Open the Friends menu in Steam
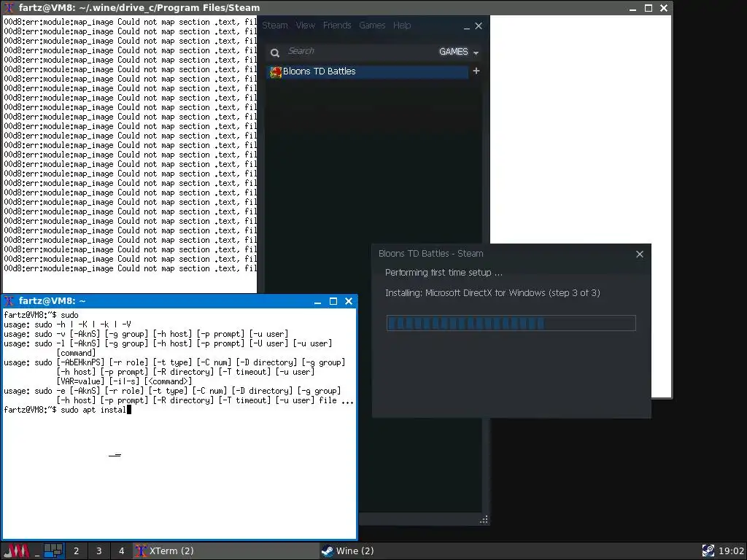Screen dimensions: 747x560 [337, 26]
